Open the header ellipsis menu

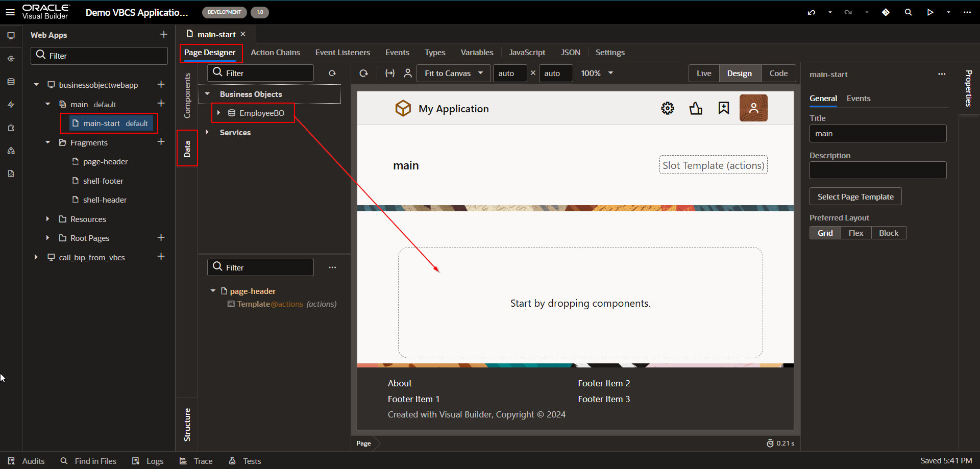pos(967,12)
